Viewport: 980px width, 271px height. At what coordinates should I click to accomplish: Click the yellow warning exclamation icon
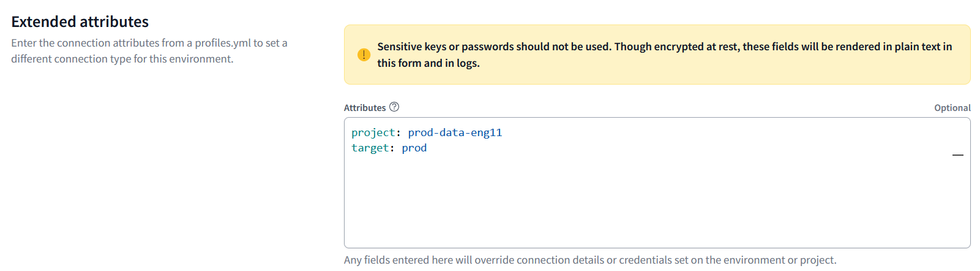(364, 55)
